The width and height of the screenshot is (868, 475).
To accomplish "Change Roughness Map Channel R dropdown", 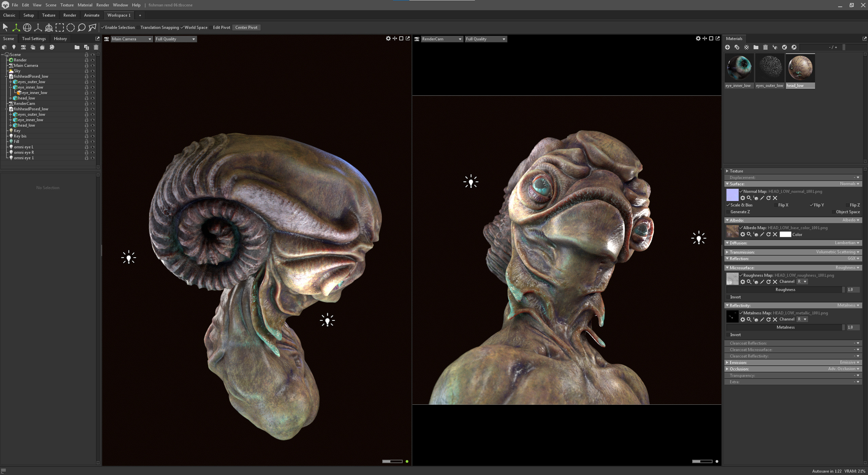I will 802,281.
